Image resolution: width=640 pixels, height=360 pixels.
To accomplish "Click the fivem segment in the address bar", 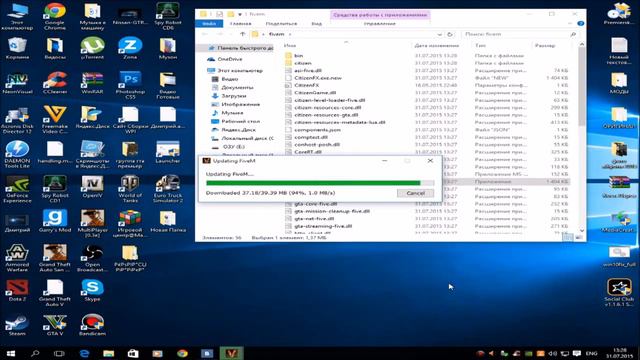I will 276,34.
